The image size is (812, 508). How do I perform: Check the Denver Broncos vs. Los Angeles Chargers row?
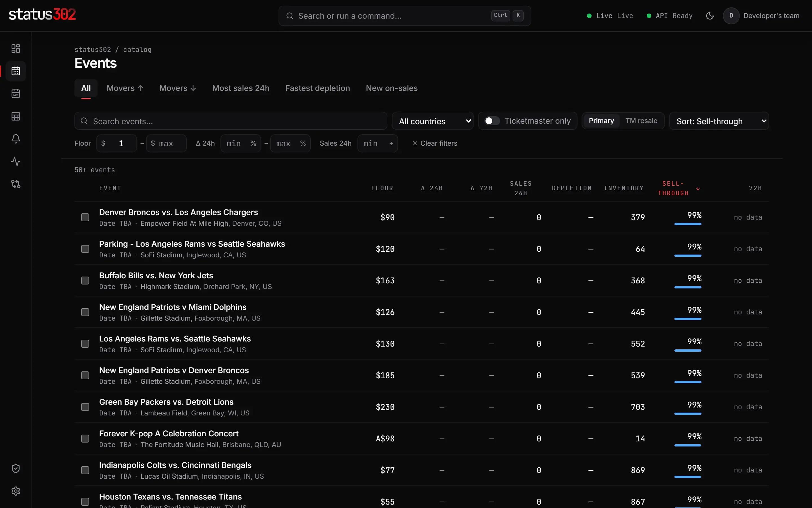(85, 217)
